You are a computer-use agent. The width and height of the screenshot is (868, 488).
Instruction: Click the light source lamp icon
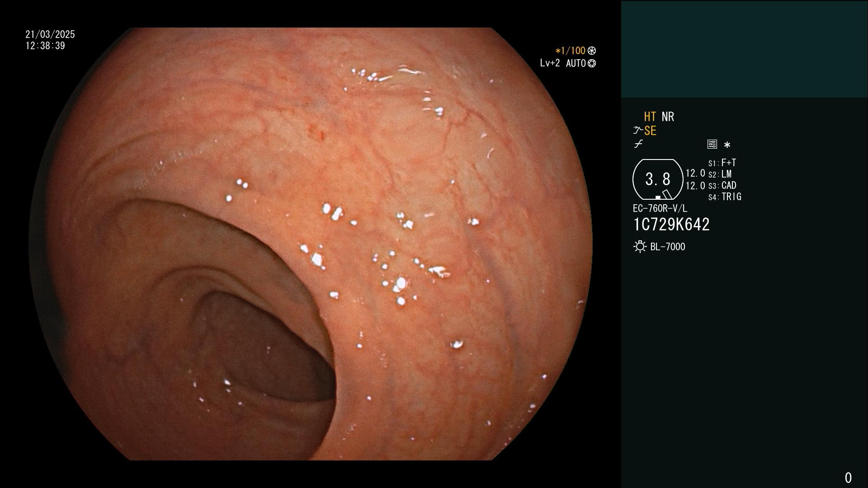[x=640, y=247]
